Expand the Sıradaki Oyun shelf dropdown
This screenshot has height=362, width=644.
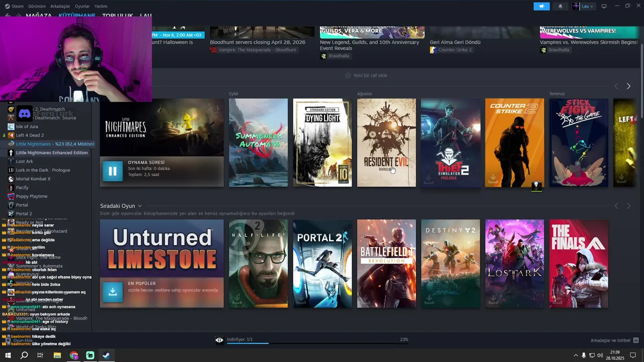(140, 206)
